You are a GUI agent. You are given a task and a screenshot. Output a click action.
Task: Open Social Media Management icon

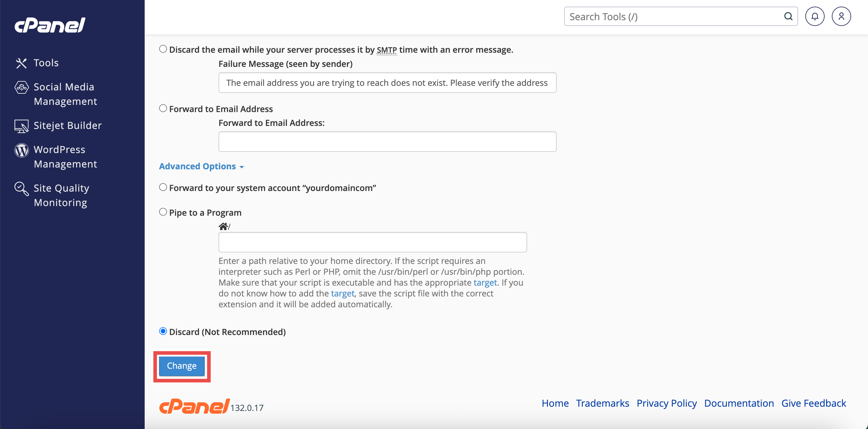pos(22,88)
